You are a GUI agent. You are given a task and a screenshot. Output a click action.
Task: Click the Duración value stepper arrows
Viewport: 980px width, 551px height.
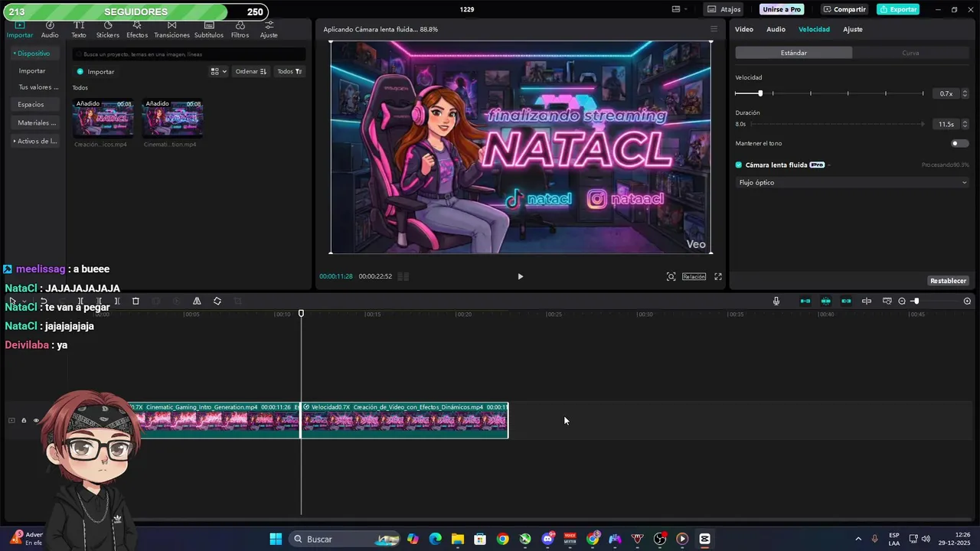click(965, 124)
